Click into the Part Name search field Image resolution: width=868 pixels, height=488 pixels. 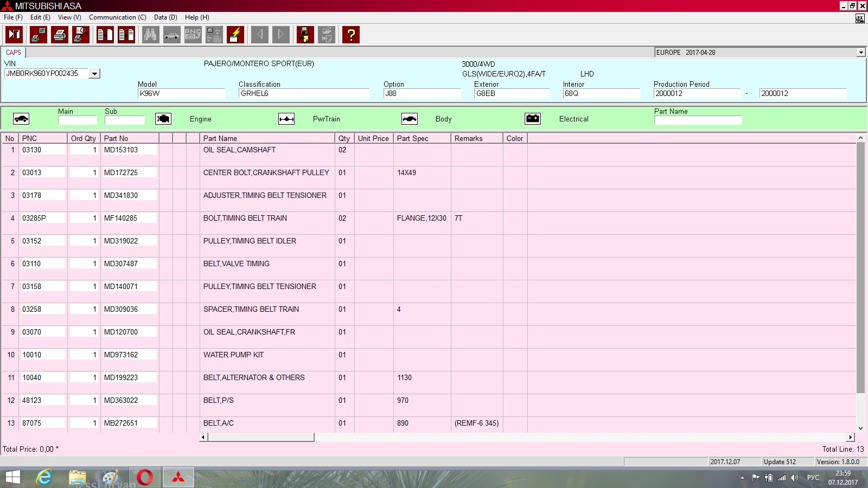point(697,120)
